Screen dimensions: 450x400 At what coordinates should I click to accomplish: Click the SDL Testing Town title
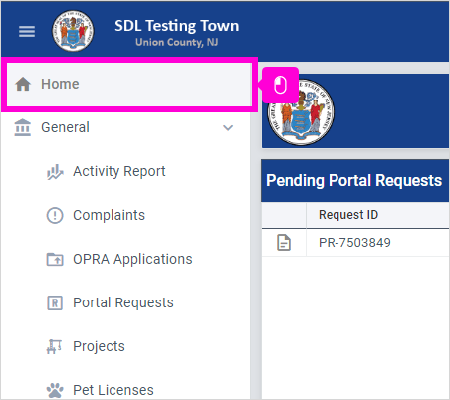[x=177, y=26]
